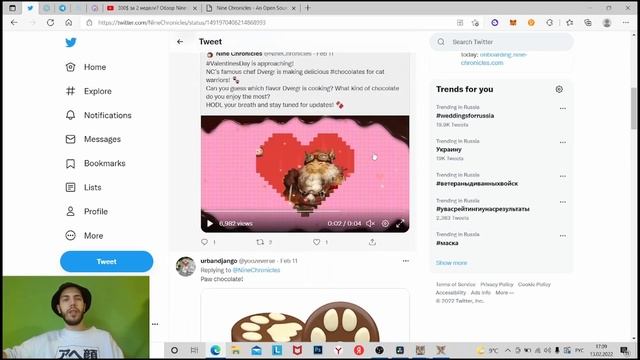640x360 pixels.
Task: Click Show more under trends
Action: coord(451,263)
